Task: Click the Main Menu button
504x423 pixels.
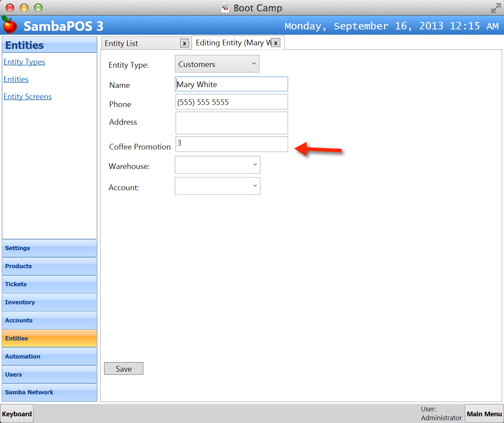Action: 484,414
